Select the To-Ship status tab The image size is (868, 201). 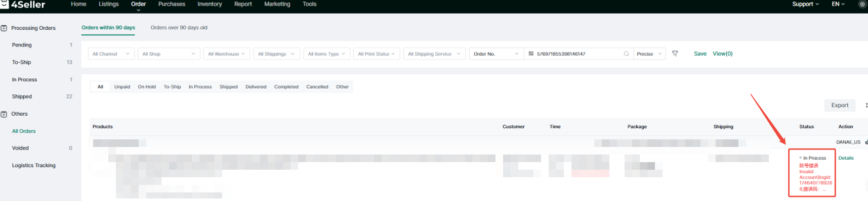click(172, 87)
